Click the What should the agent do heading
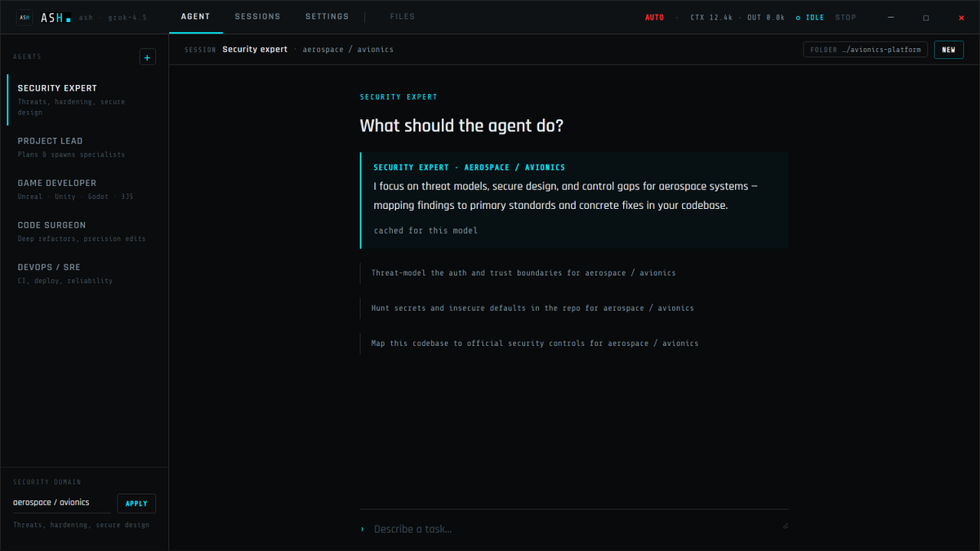This screenshot has width=980, height=551. (x=461, y=127)
